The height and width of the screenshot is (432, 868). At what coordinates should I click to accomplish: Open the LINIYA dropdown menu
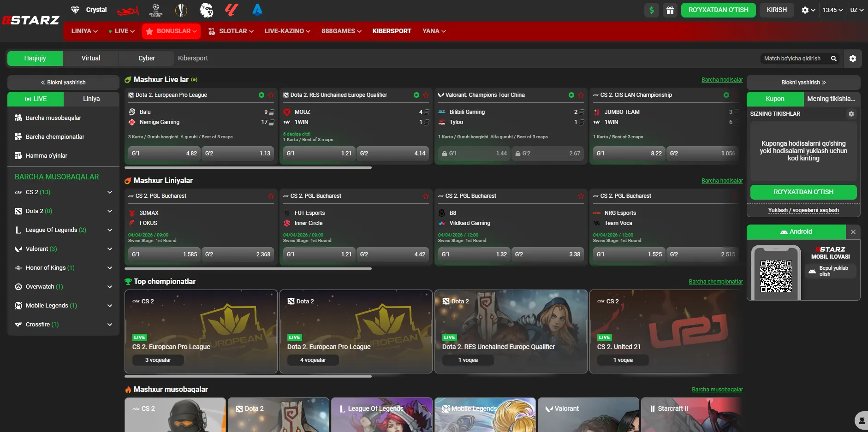pos(84,31)
